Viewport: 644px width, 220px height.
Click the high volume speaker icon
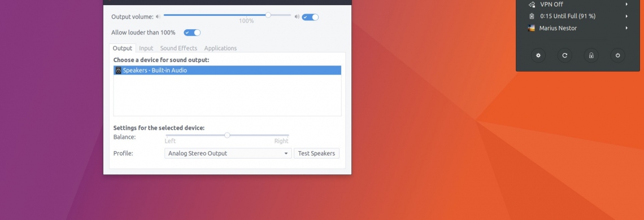click(x=297, y=17)
